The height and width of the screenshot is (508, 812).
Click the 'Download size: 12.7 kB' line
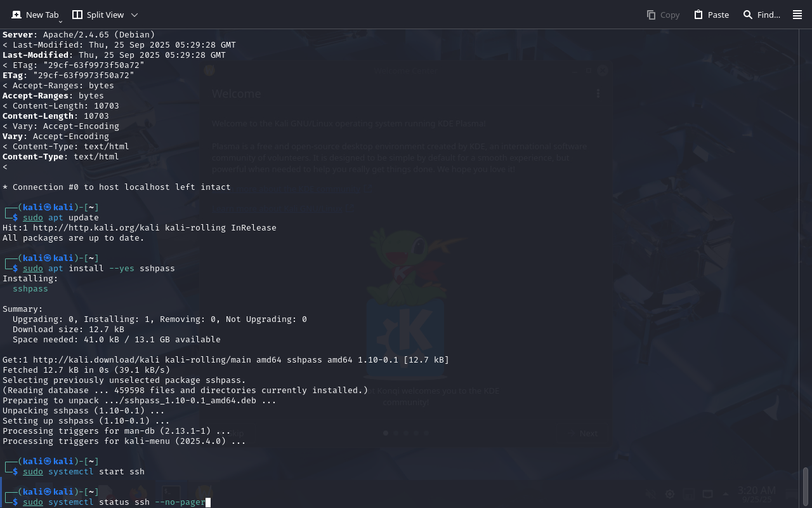[69, 330]
